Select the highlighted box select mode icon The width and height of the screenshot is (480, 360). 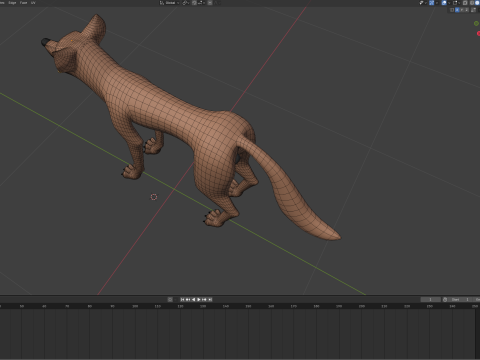point(457,10)
